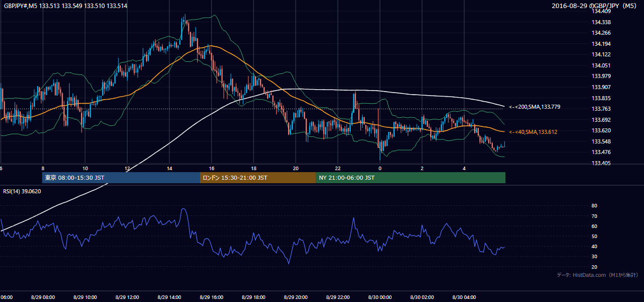Screen dimensions: 644x302
Task: Click hour mark 2 under the price chart
Action: click(x=422, y=168)
